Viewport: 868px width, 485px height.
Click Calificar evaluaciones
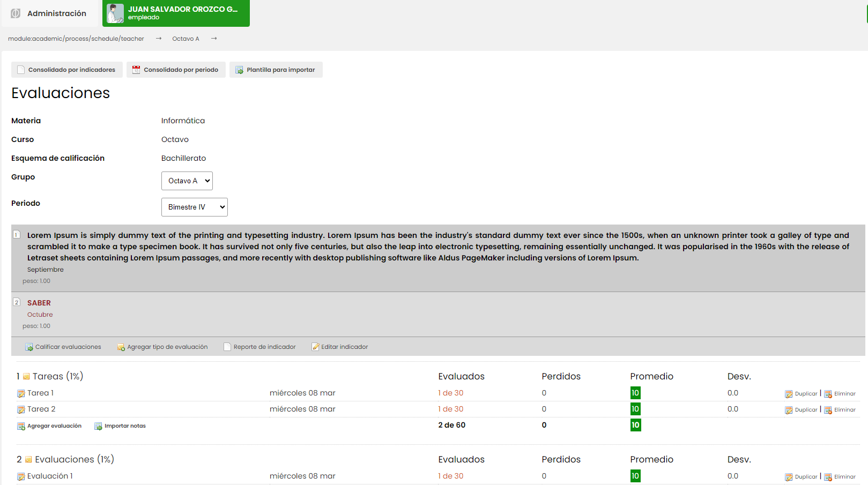click(63, 347)
